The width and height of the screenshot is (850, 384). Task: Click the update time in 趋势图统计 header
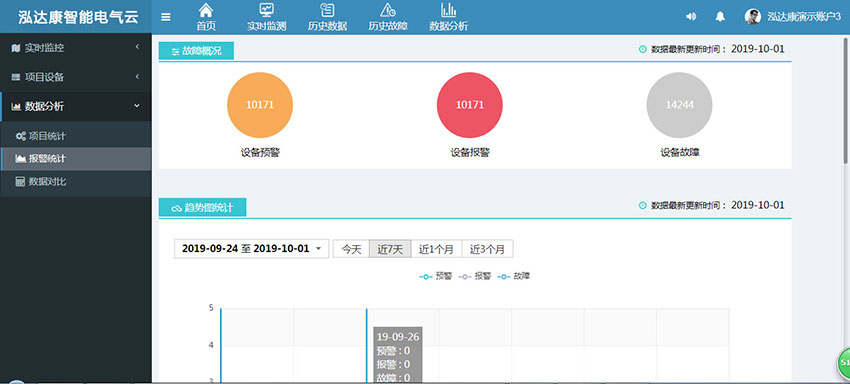(712, 205)
